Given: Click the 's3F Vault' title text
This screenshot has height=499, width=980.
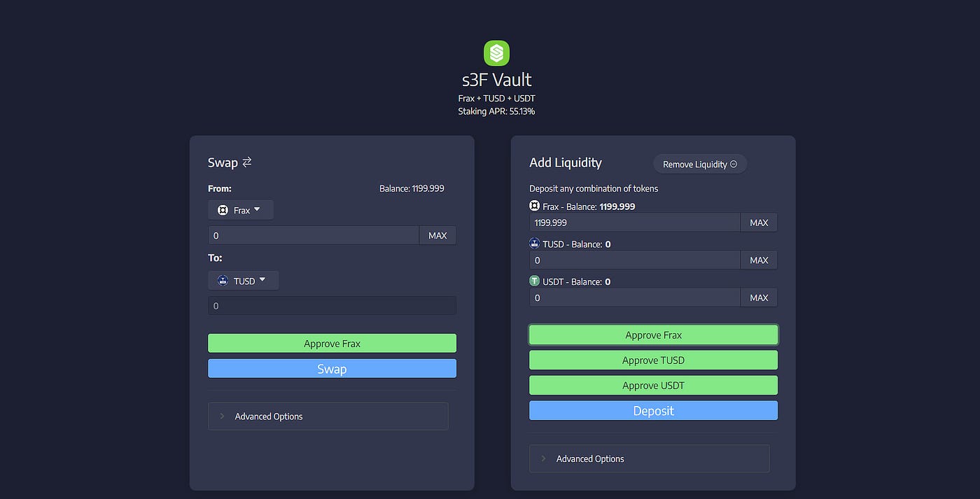Looking at the screenshot, I should [x=496, y=80].
